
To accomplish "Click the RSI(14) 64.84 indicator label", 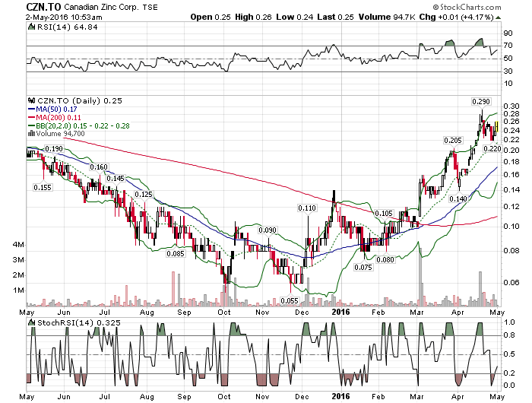I will [x=67, y=27].
